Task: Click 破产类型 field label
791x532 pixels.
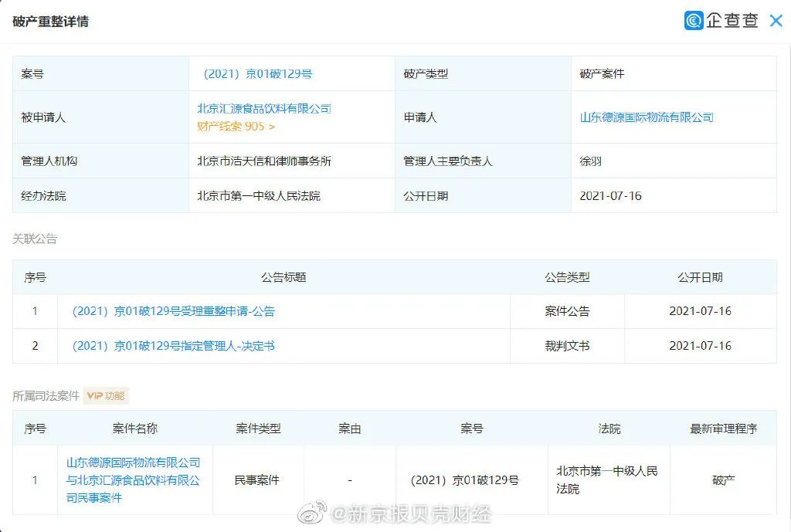Action: click(x=426, y=73)
